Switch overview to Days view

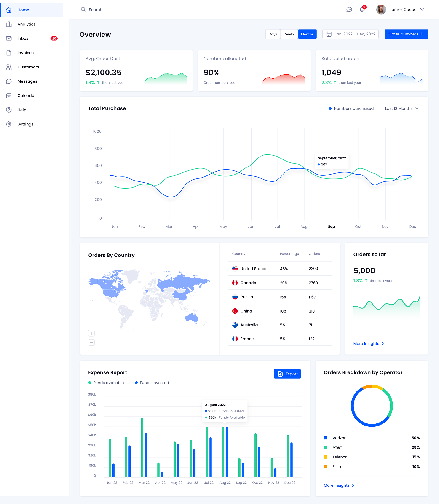273,34
